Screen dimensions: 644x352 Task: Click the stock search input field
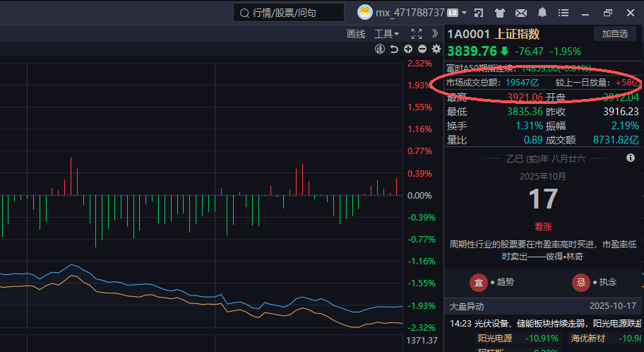[290, 13]
